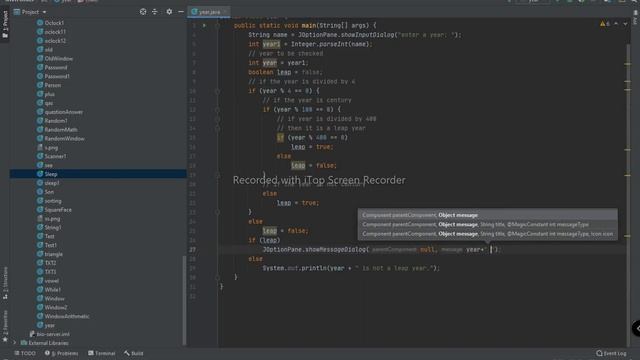
Task: Select the Window2 class
Action: [56, 307]
